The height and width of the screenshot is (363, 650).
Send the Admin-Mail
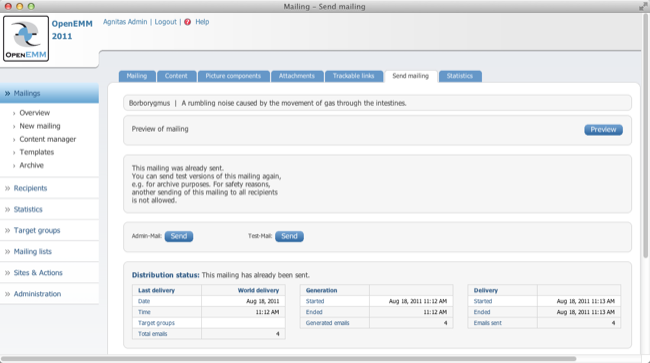click(179, 236)
